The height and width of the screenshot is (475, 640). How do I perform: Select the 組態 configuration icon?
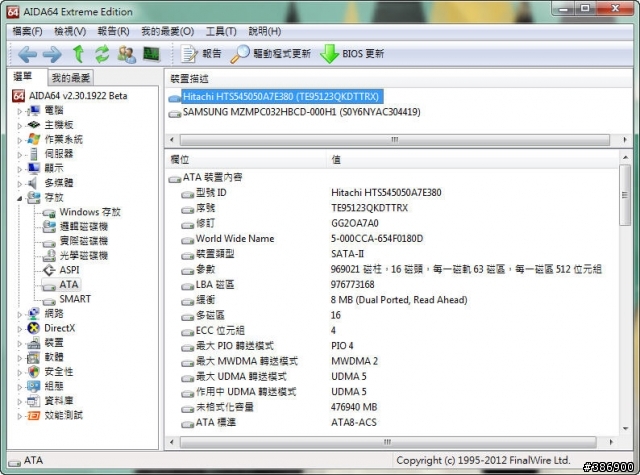click(33, 386)
